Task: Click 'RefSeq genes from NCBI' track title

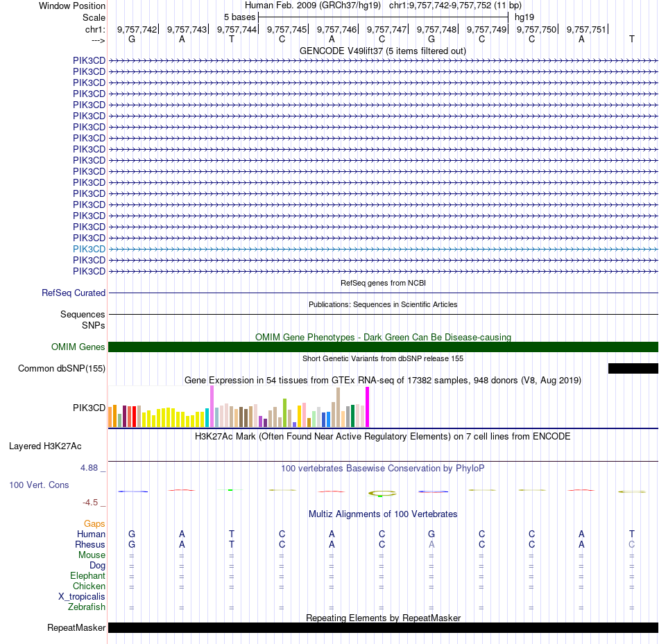Action: 383,283
